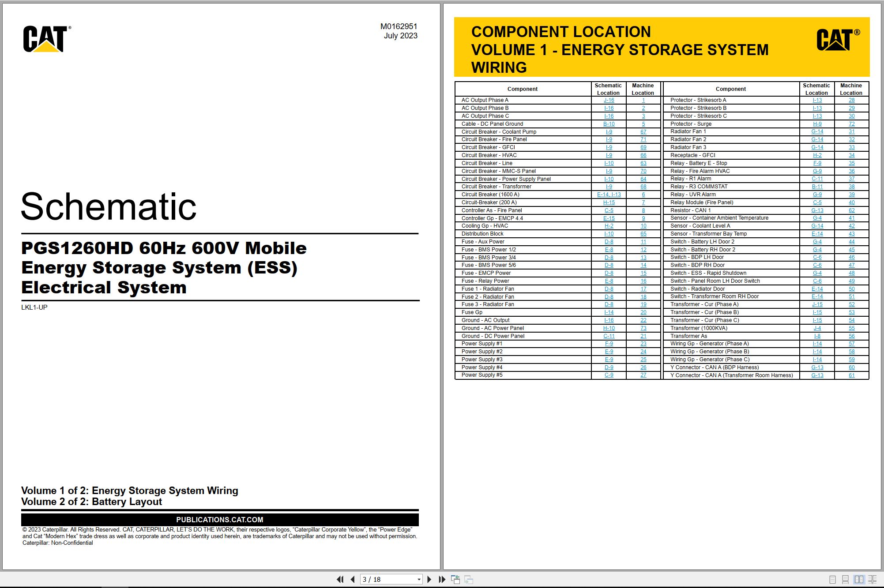
Task: Go to the previous page
Action: pos(353,579)
